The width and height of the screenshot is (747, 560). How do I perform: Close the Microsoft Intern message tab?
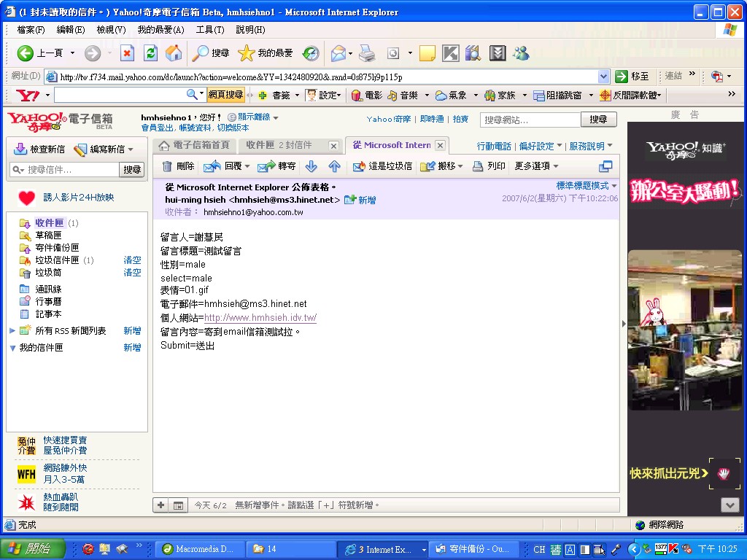pyautogui.click(x=440, y=146)
